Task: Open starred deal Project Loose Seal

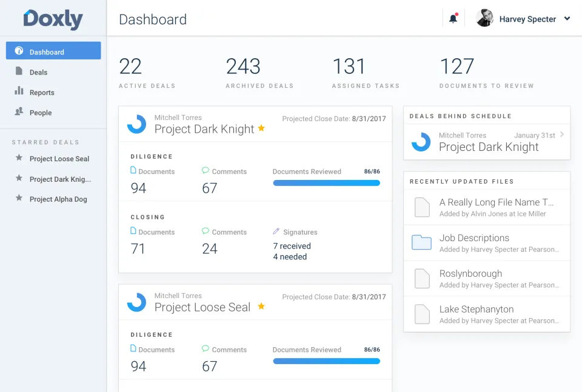Action: (x=59, y=159)
